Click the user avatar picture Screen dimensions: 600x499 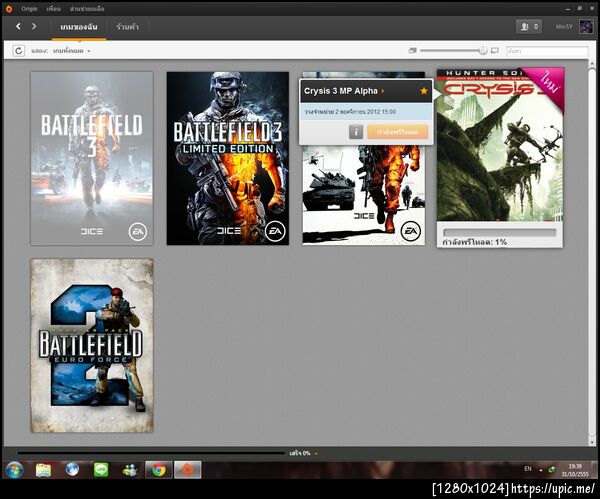(x=586, y=26)
